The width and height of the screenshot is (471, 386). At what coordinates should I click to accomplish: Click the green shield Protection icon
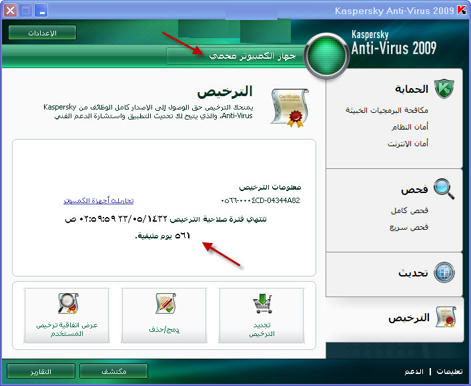444,88
